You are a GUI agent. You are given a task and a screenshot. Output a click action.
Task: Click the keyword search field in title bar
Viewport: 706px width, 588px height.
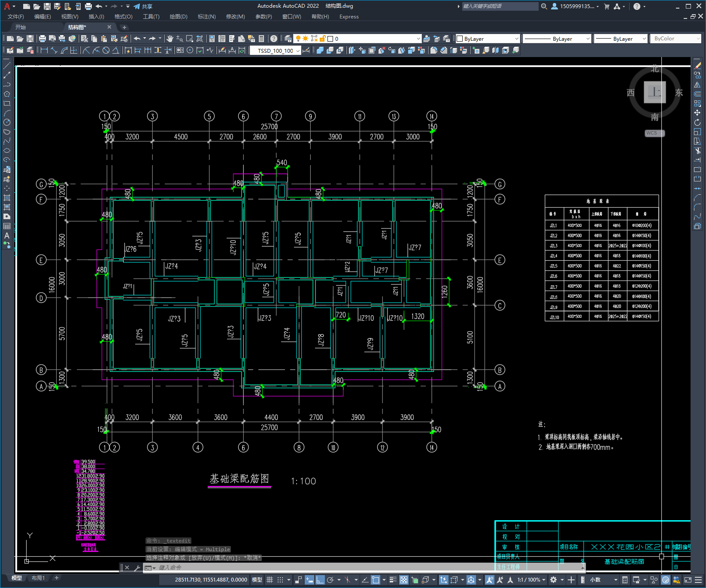point(500,6)
